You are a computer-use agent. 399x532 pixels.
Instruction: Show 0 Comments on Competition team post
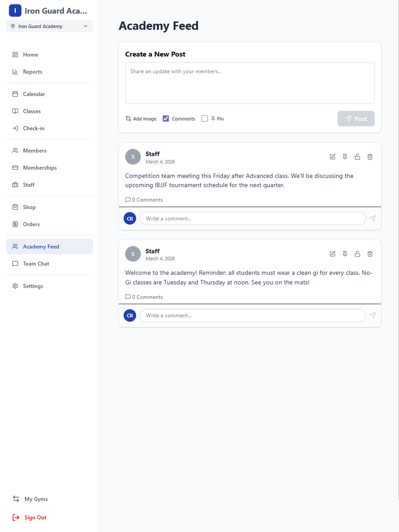(x=144, y=200)
